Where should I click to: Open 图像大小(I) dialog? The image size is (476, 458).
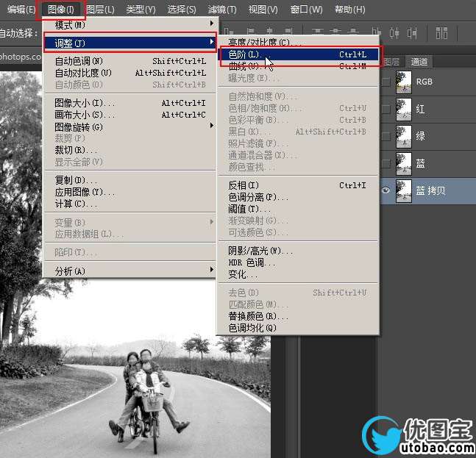[129, 103]
